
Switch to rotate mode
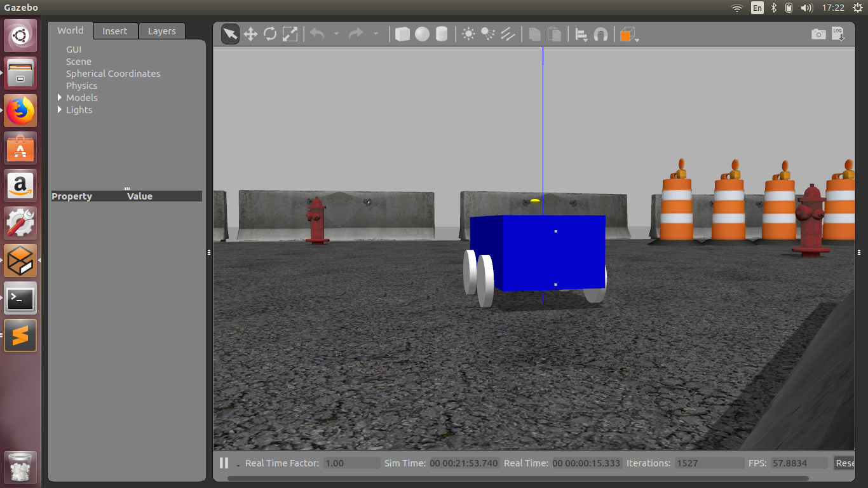(270, 34)
